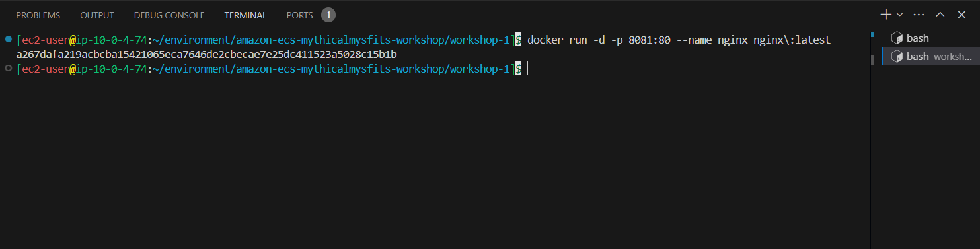The width and height of the screenshot is (980, 249).
Task: Close the terminal panel with X
Action: (x=961, y=15)
